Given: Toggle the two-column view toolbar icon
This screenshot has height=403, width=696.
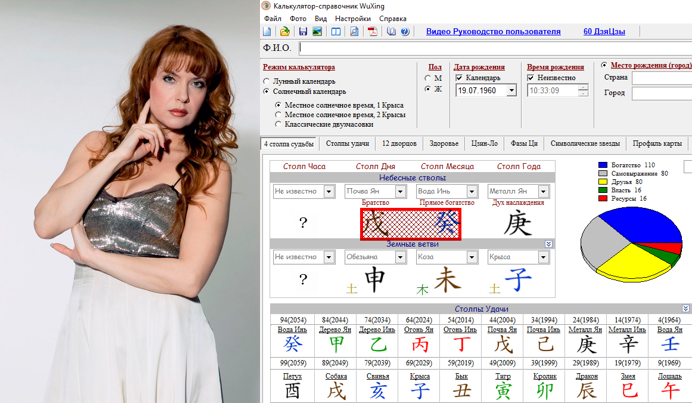Looking at the screenshot, I should click(336, 32).
